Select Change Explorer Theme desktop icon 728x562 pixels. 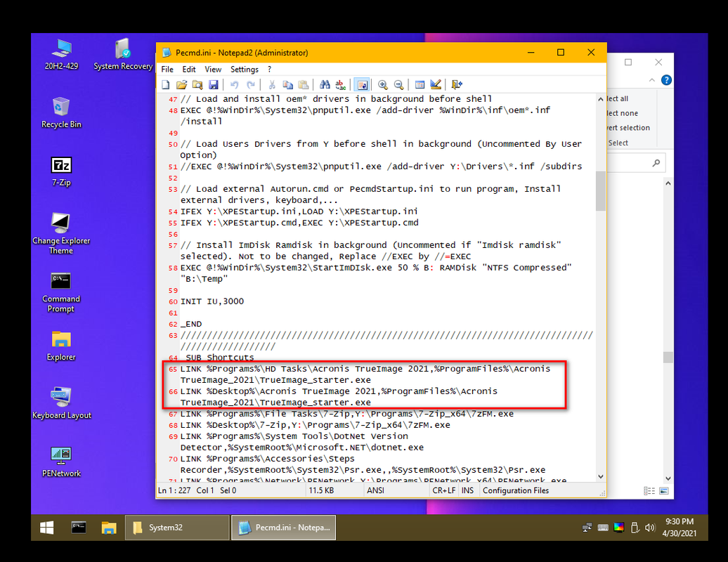tap(61, 233)
